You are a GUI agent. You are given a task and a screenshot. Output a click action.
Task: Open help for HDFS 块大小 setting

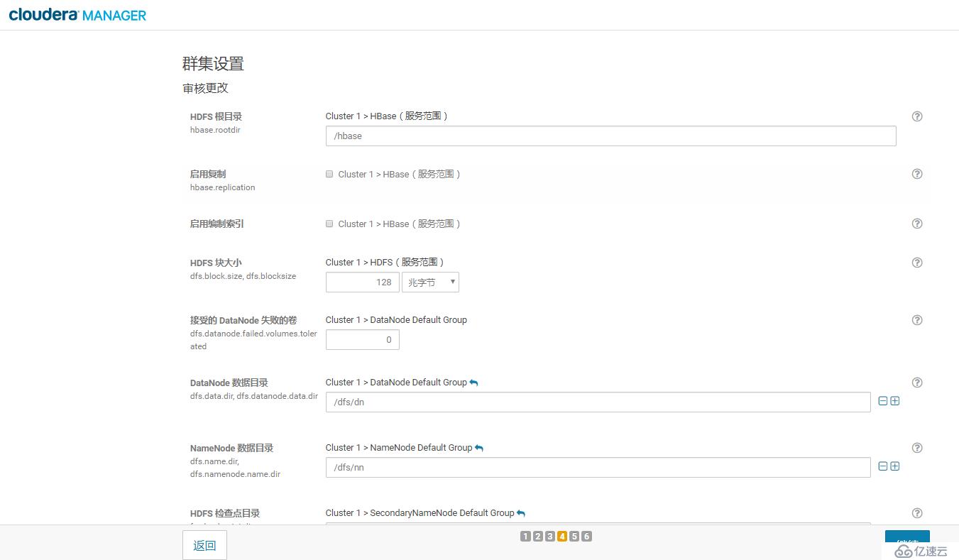click(917, 263)
